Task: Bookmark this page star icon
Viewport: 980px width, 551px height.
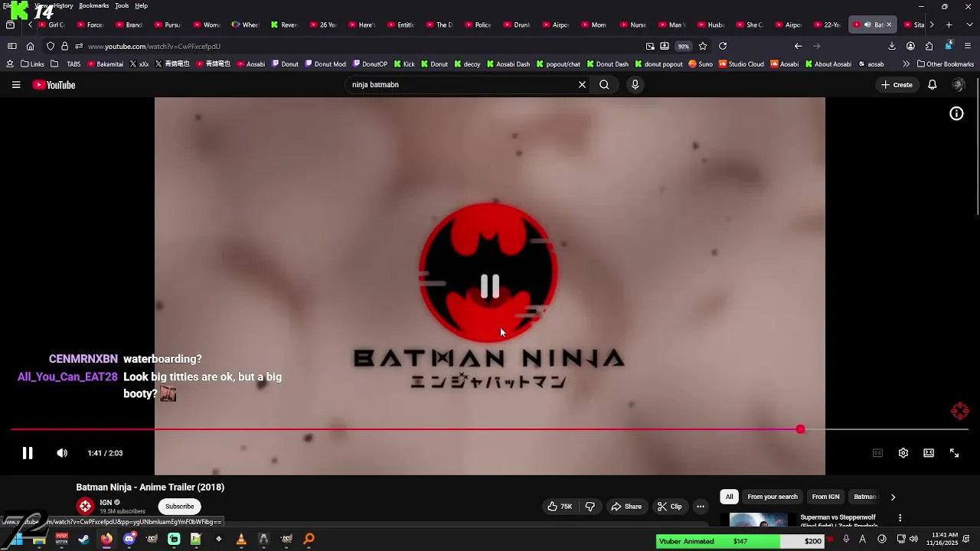Action: coord(703,46)
